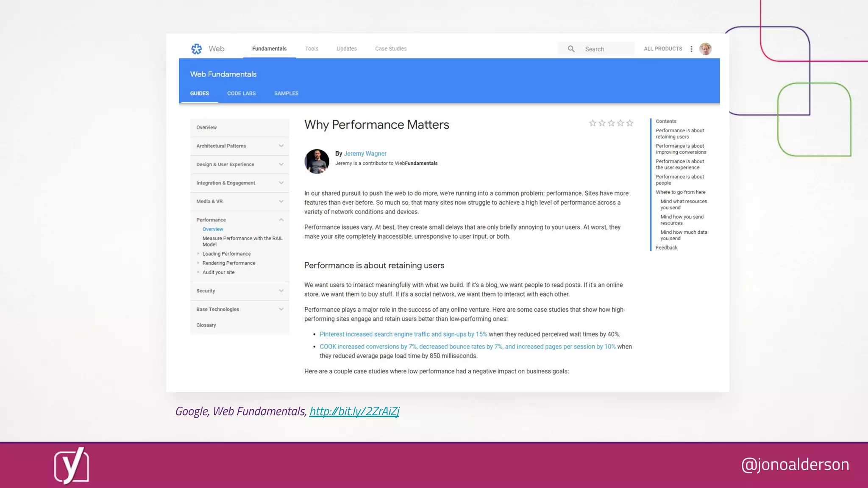The width and height of the screenshot is (868, 488).
Task: Click the Yoast logo in the footer
Action: [72, 466]
